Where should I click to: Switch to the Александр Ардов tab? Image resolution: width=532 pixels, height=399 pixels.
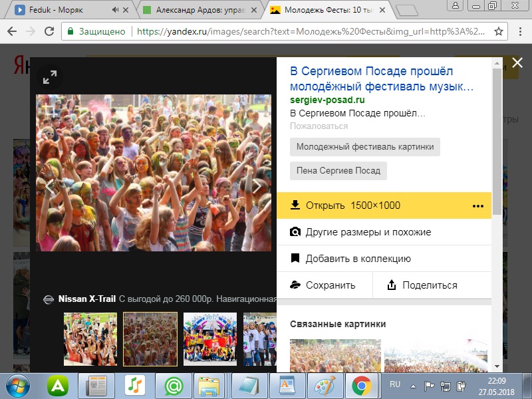coord(200,10)
